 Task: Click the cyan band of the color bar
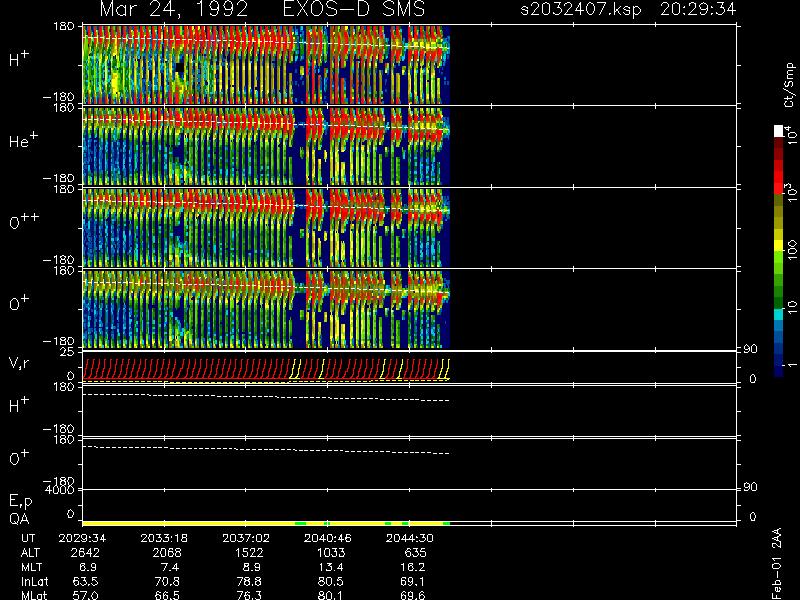coord(778,315)
